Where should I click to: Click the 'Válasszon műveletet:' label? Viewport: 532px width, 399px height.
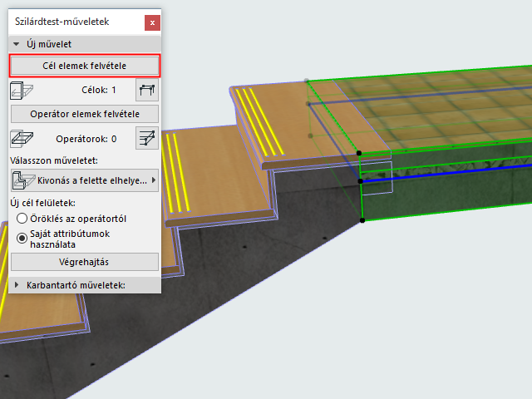tap(54, 160)
